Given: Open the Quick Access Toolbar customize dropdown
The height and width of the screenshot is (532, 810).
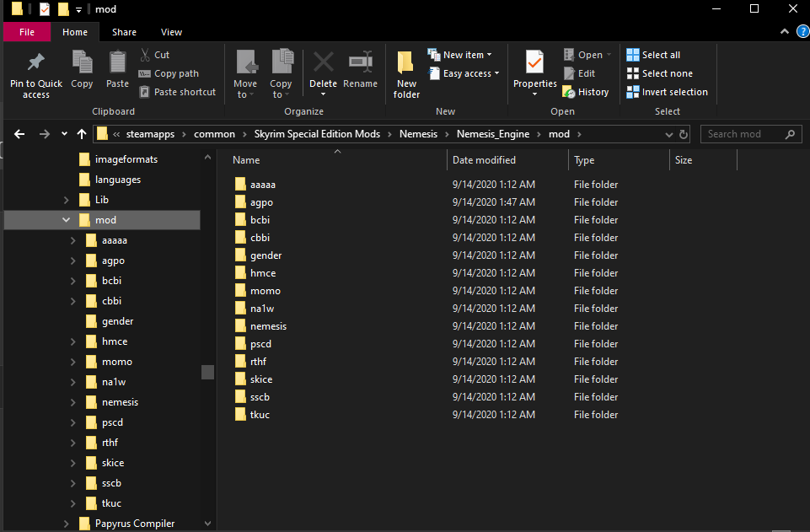Looking at the screenshot, I should point(78,9).
